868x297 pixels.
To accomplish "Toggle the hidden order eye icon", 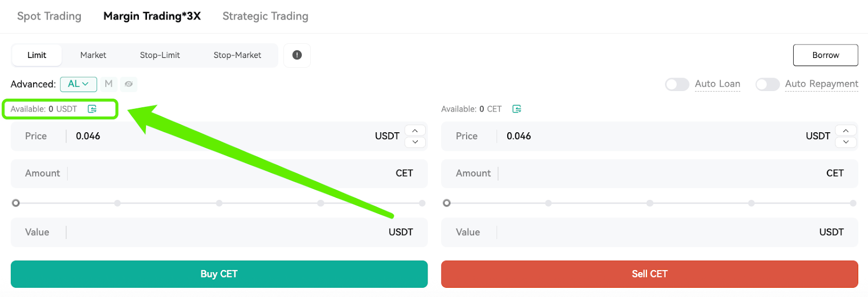I will coord(129,84).
